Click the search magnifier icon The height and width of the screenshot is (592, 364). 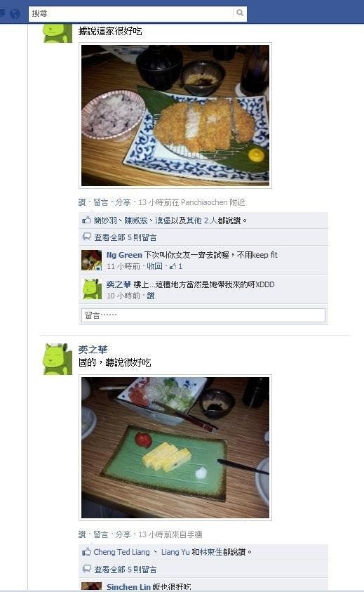click(x=240, y=13)
